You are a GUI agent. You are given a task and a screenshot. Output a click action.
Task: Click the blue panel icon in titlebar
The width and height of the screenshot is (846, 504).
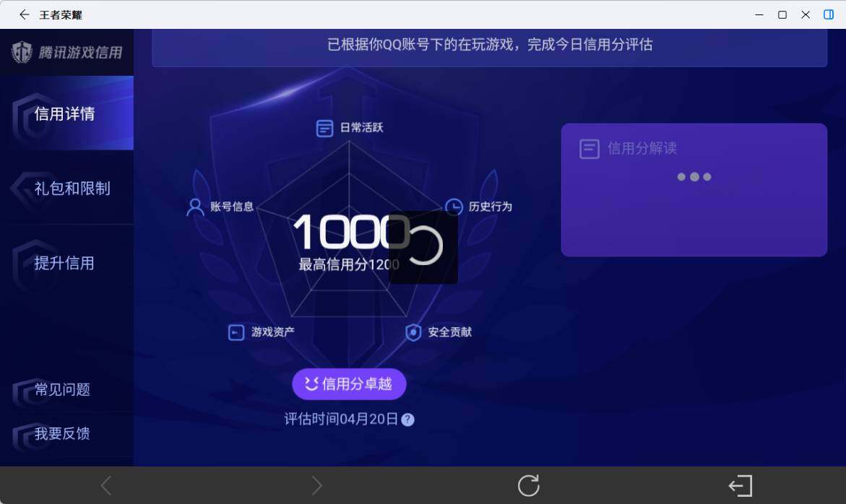point(828,14)
